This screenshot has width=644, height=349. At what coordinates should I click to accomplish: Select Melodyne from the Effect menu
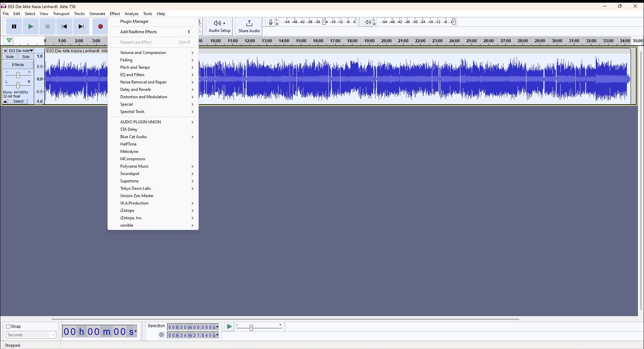pos(129,151)
